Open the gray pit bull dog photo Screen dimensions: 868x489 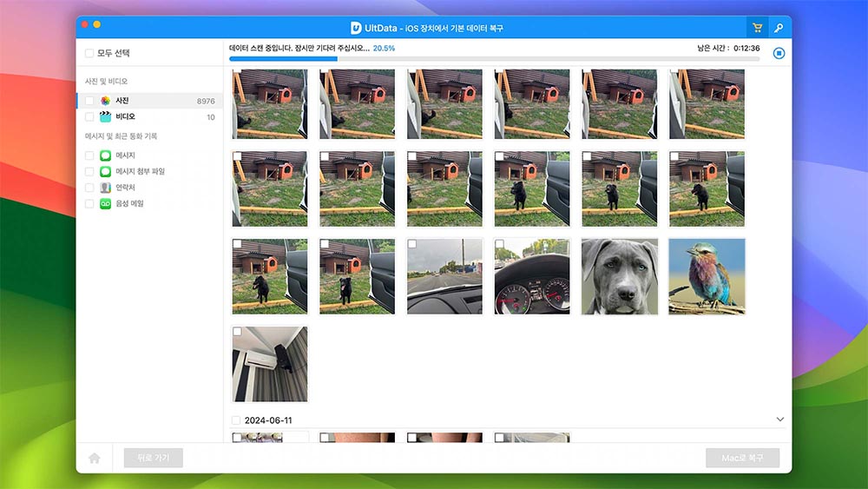click(620, 276)
